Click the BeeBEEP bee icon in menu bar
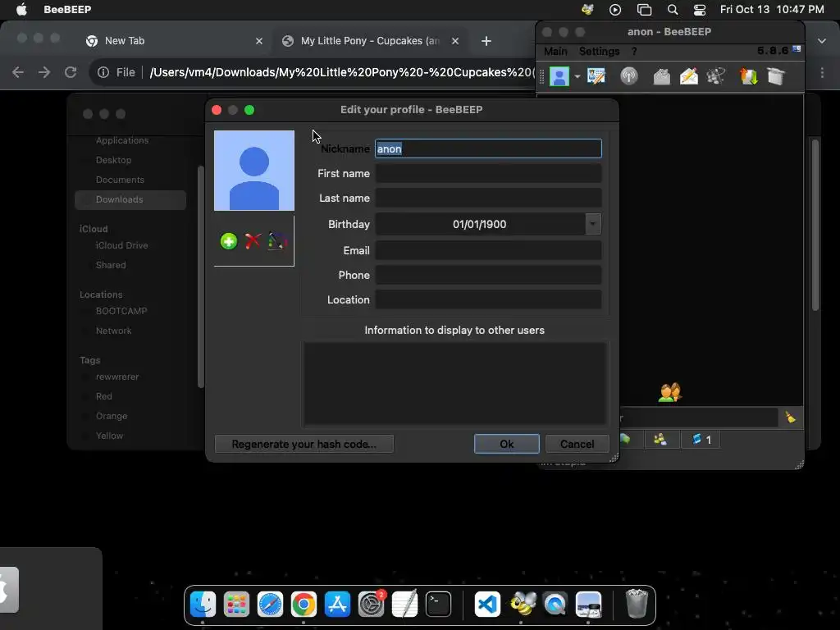Image resolution: width=840 pixels, height=630 pixels. (x=587, y=9)
